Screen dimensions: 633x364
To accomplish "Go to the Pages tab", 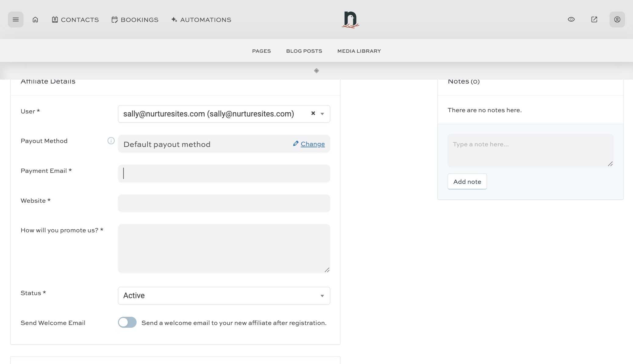I will pos(261,51).
